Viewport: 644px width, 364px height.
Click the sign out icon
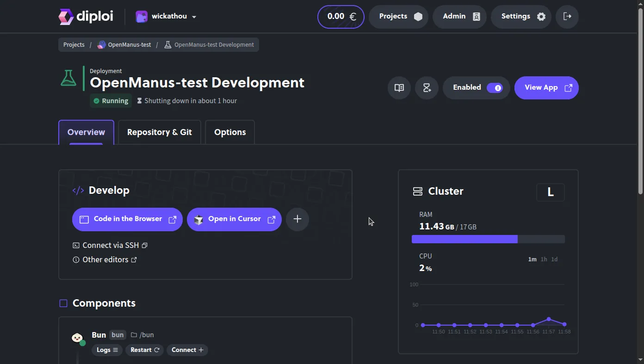[567, 16]
